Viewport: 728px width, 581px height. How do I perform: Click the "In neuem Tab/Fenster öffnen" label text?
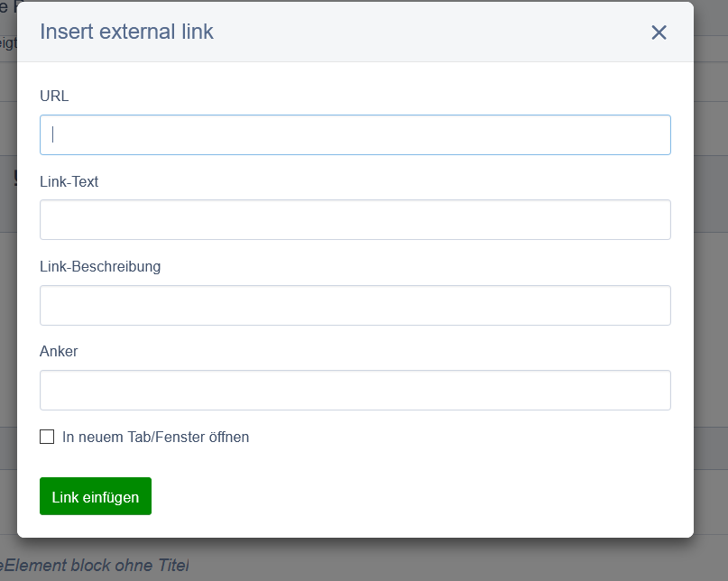(155, 438)
